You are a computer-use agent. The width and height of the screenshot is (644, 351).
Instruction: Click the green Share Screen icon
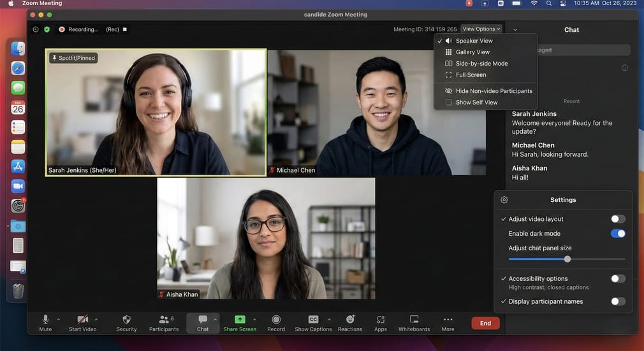click(240, 319)
